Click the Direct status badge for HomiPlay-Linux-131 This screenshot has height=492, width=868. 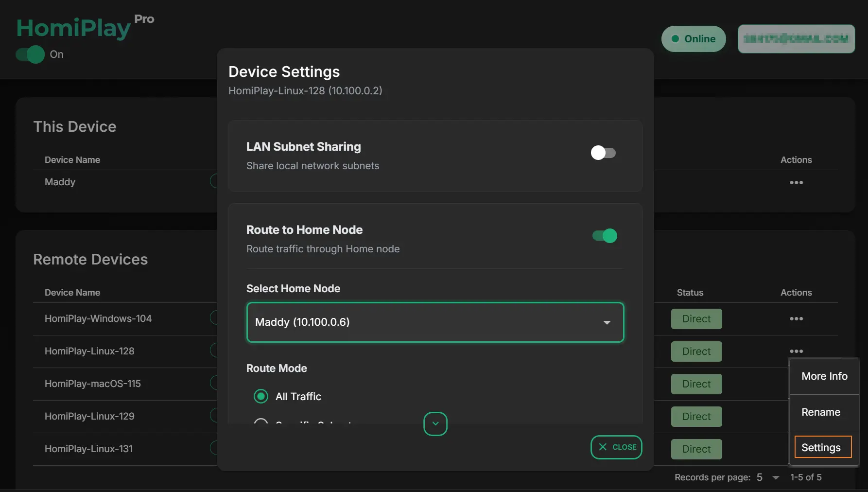tap(696, 449)
